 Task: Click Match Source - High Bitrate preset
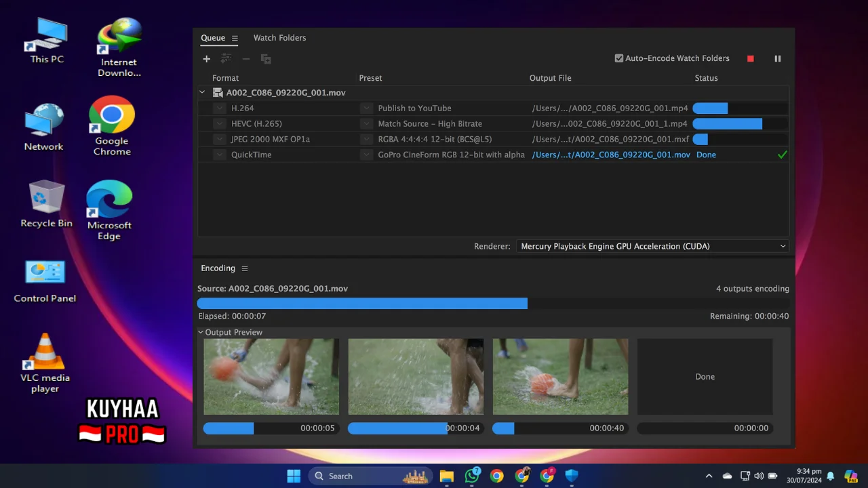[x=430, y=124]
